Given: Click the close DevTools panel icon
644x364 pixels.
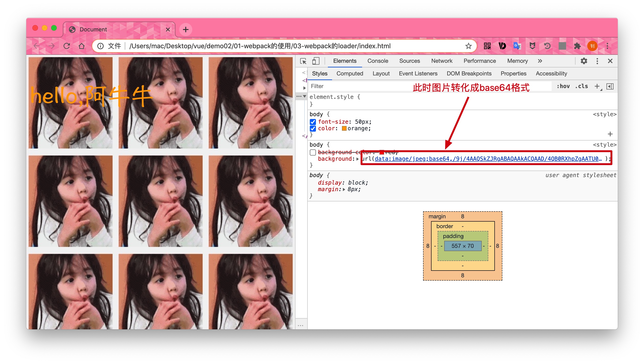Looking at the screenshot, I should coord(610,61).
